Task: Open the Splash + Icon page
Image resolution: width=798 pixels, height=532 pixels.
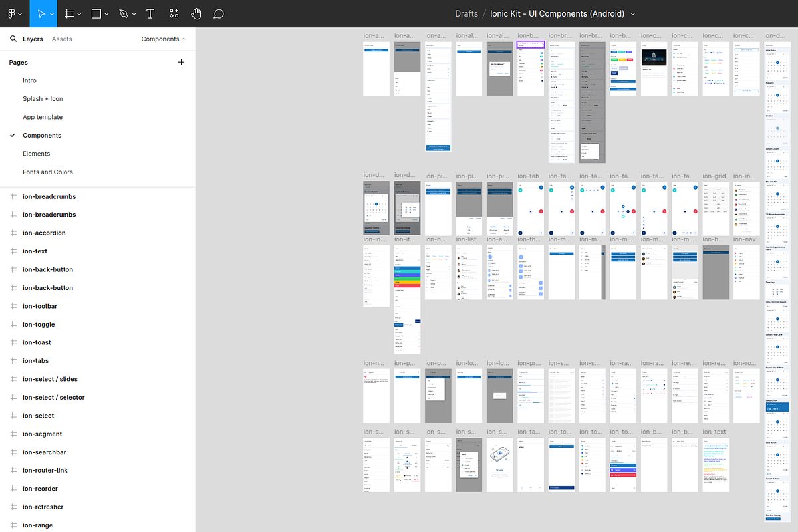Action: pos(43,99)
